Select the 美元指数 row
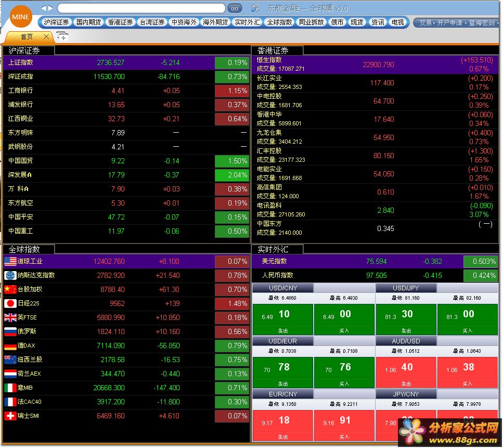The height and width of the screenshot is (448, 503). [x=376, y=262]
